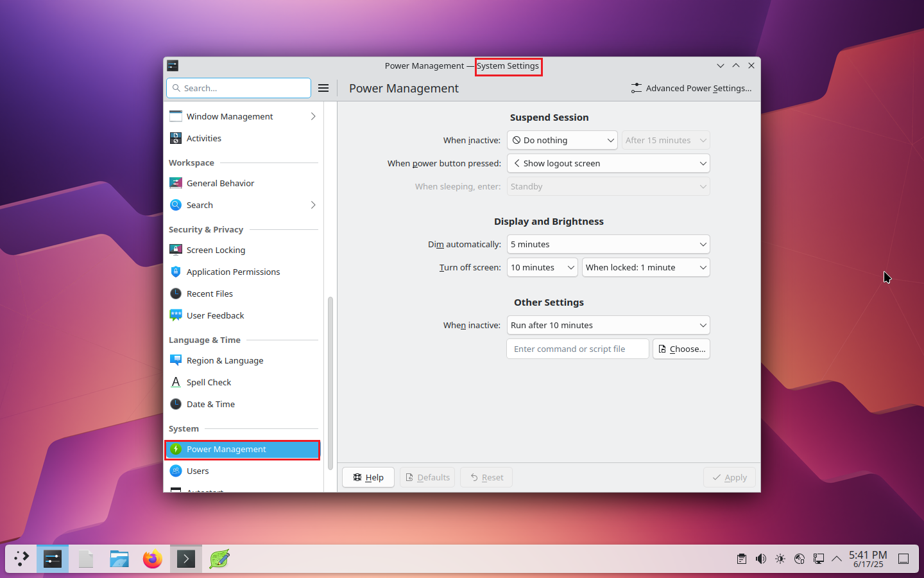Open Region & Language settings
This screenshot has width=924, height=578.
225,360
